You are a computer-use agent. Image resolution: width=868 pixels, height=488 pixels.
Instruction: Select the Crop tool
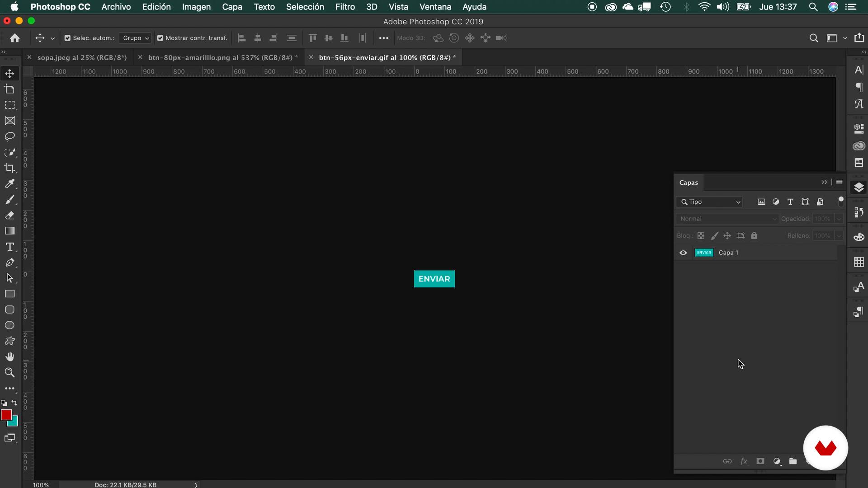9,168
